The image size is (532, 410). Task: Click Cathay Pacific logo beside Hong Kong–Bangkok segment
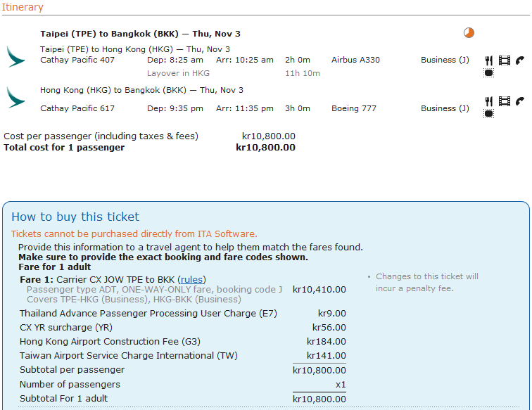point(15,96)
